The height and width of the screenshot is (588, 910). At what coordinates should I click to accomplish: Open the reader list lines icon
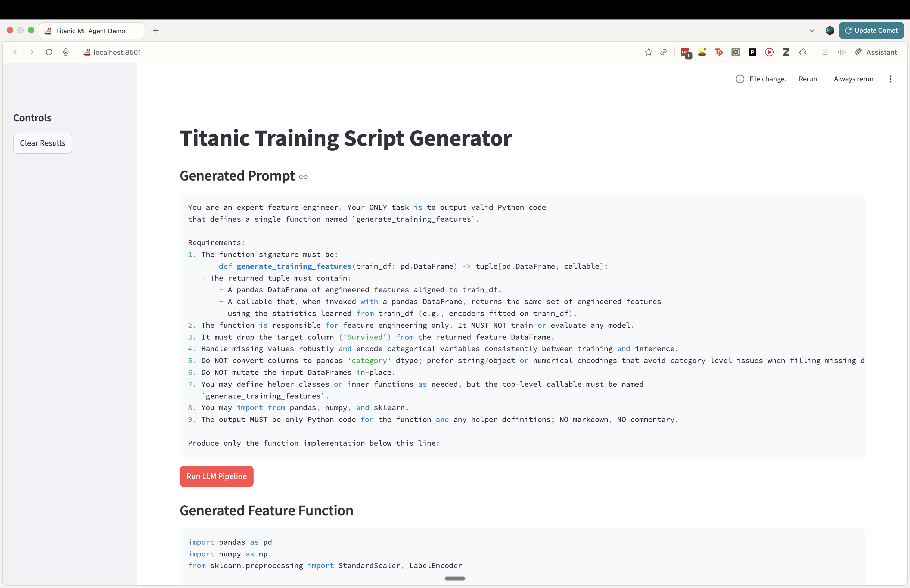[x=825, y=52]
